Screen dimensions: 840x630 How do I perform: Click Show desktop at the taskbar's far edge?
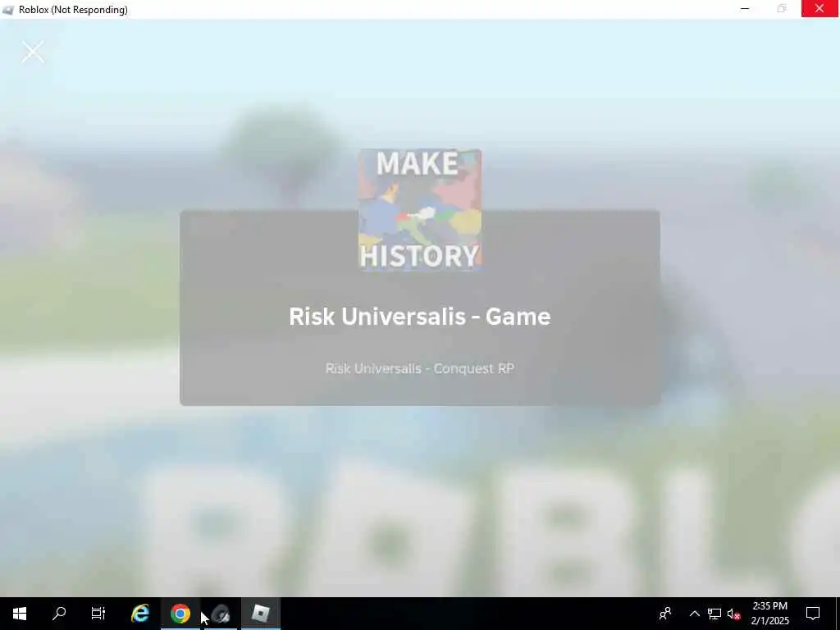tap(838, 614)
